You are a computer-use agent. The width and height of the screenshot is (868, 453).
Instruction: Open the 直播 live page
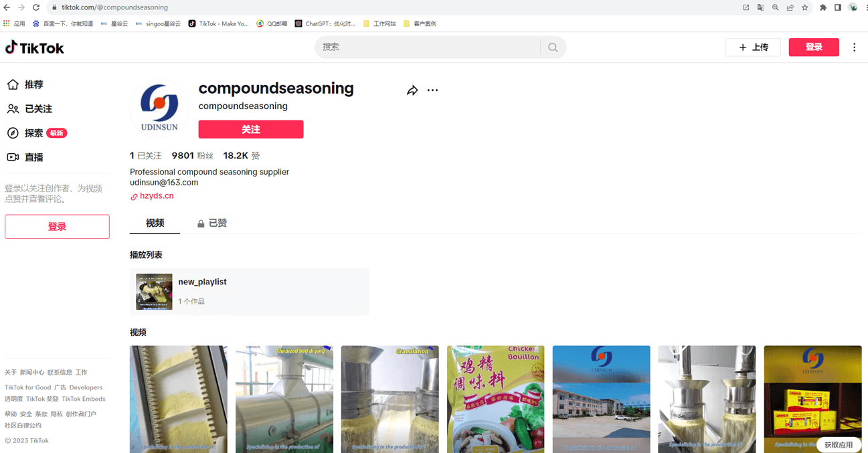click(x=25, y=157)
